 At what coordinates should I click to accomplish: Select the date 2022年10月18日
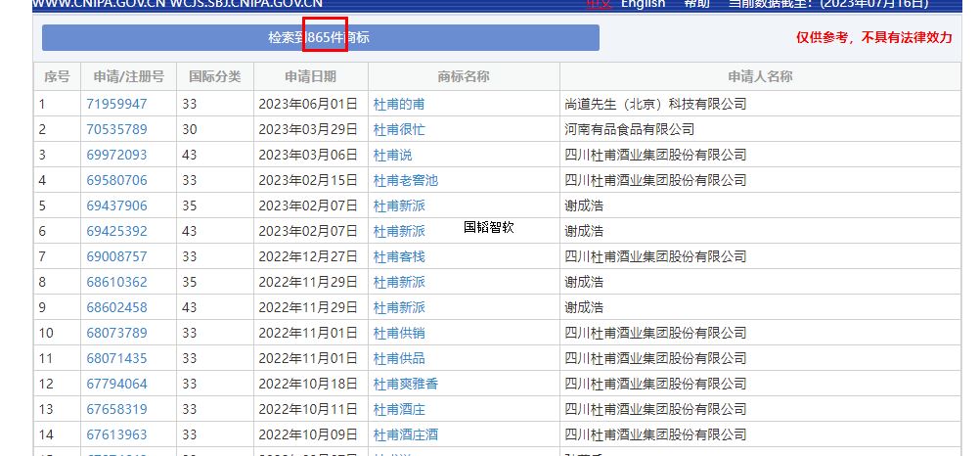308,384
